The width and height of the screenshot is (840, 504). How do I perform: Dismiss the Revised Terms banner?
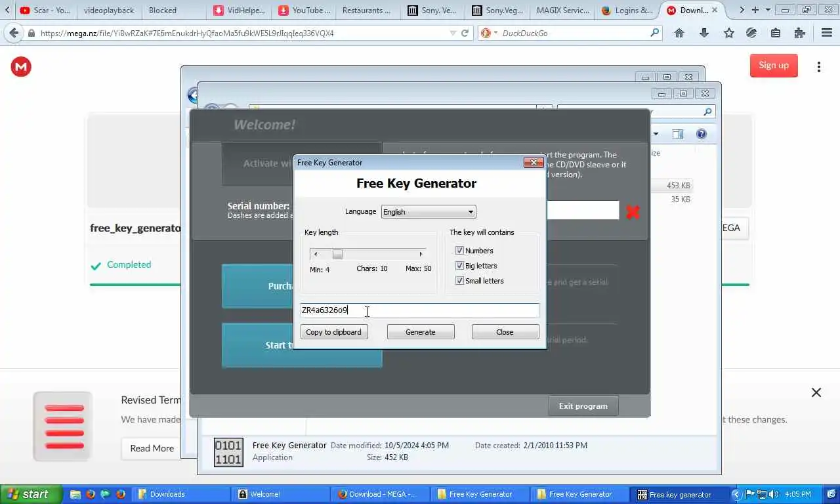point(816,392)
